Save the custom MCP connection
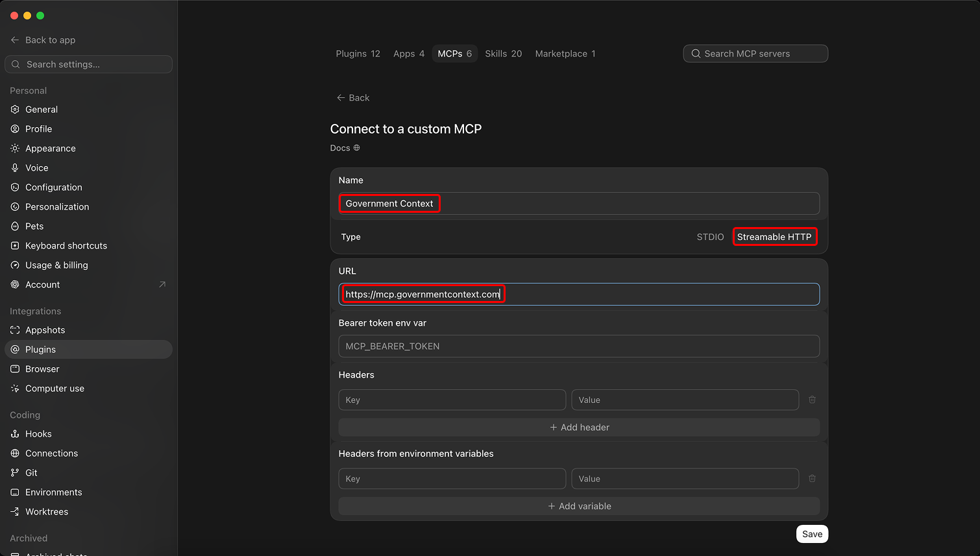Image resolution: width=980 pixels, height=556 pixels. pos(812,534)
